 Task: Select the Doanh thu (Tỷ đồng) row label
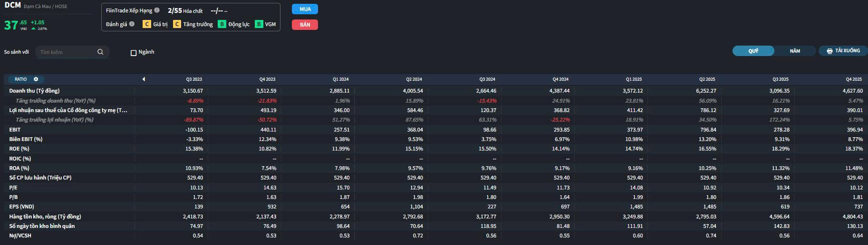(x=34, y=91)
